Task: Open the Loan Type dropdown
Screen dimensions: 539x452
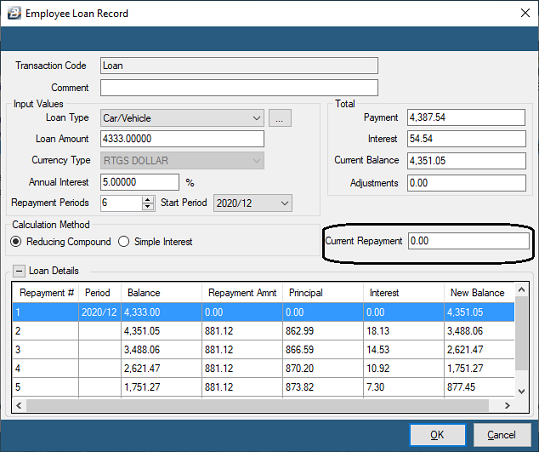Action: 182,118
